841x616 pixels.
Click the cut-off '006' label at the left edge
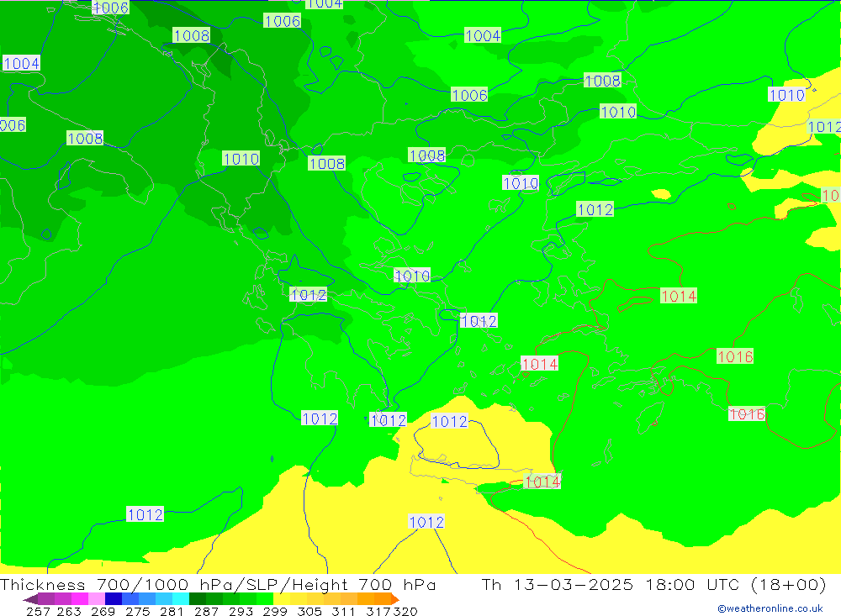(x=13, y=125)
